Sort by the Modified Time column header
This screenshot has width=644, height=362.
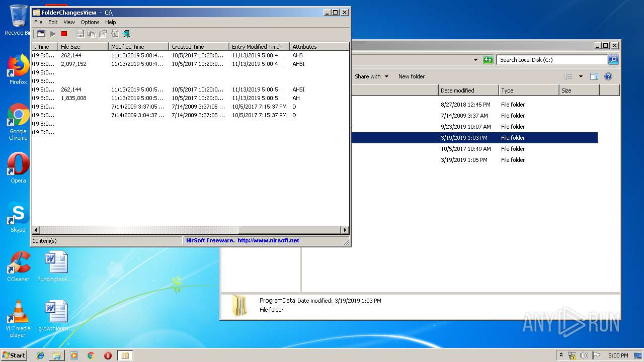click(x=138, y=47)
